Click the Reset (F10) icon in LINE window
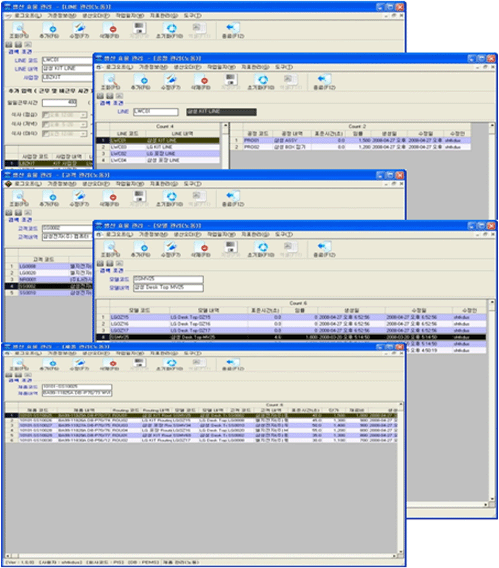 click(169, 30)
